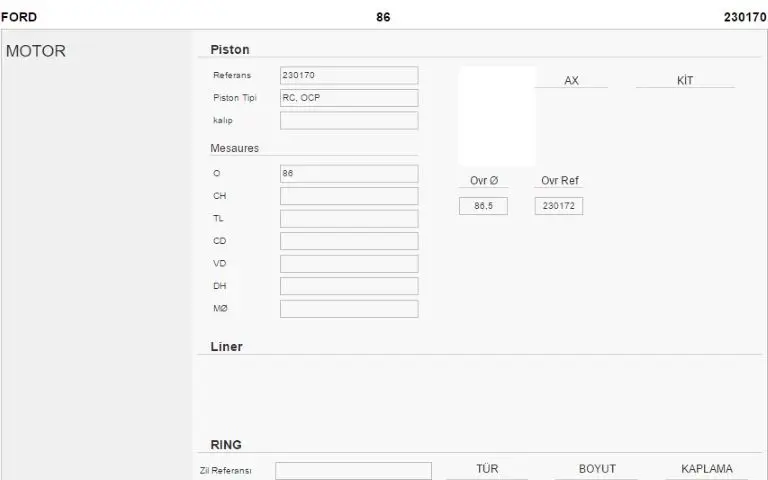This screenshot has height=480, width=768.
Task: Click the CH measurement field
Action: tap(348, 196)
